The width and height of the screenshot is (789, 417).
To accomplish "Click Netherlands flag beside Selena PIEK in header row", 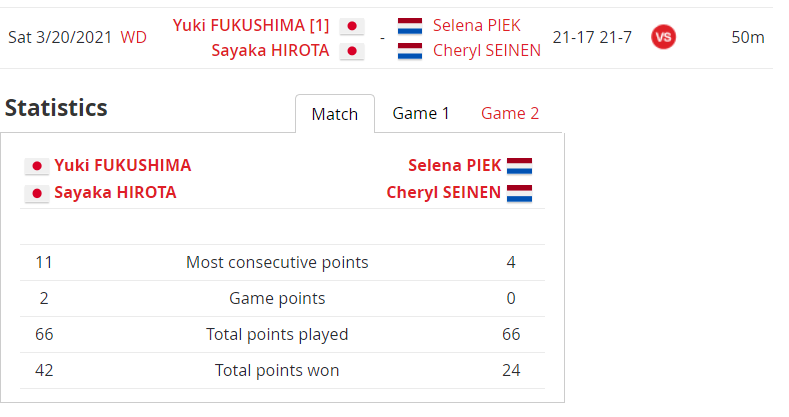I will (410, 26).
